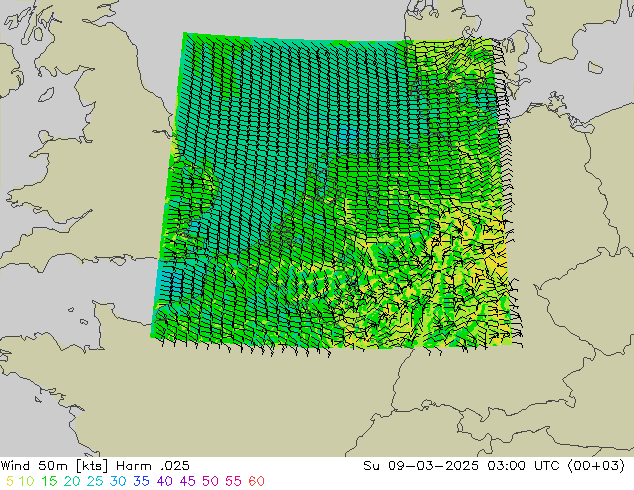Click the cyan '25' legend value
Screen dimensions: 634x490
[x=95, y=481]
